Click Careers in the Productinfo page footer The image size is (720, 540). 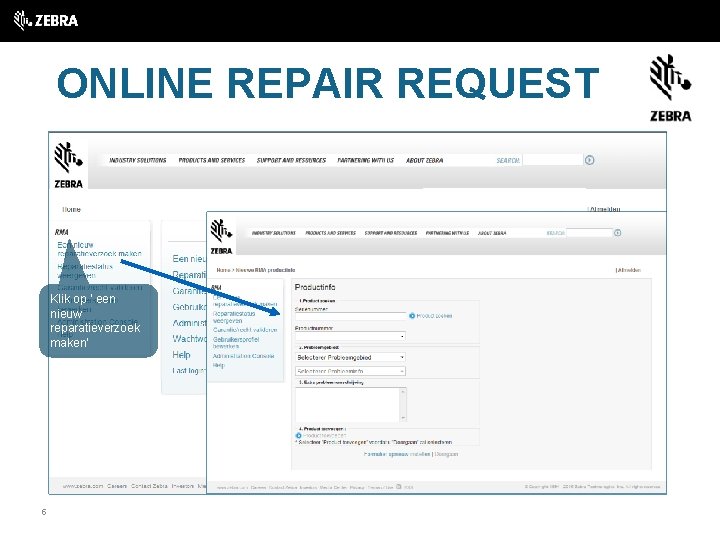(x=259, y=488)
